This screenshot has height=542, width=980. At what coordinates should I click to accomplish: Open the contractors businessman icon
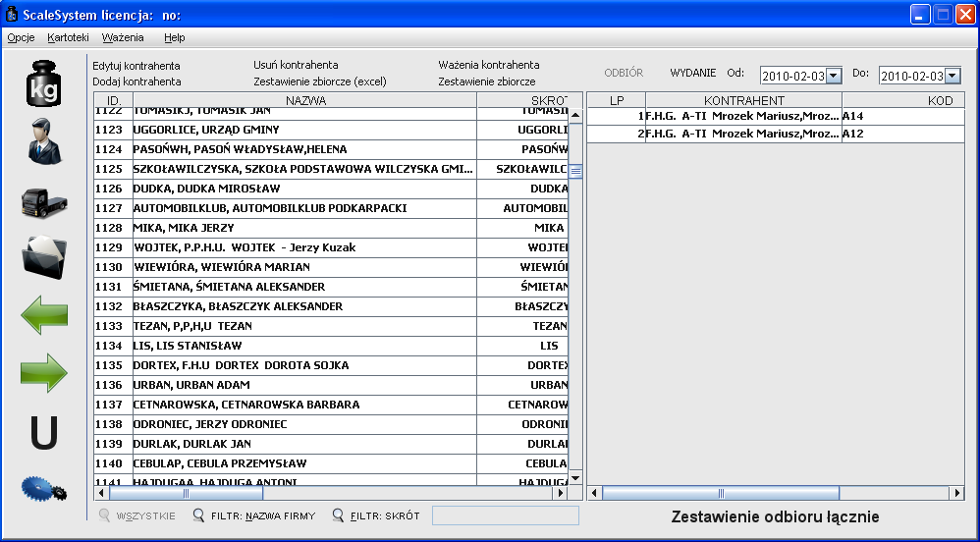44,141
